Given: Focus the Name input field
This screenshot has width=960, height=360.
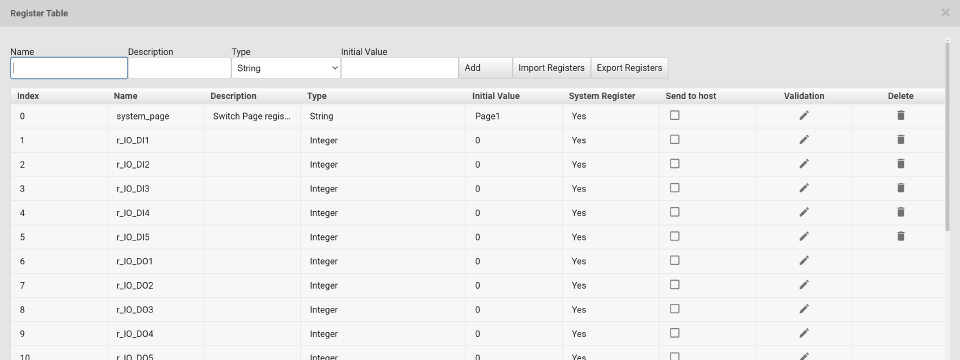Looking at the screenshot, I should [x=69, y=68].
